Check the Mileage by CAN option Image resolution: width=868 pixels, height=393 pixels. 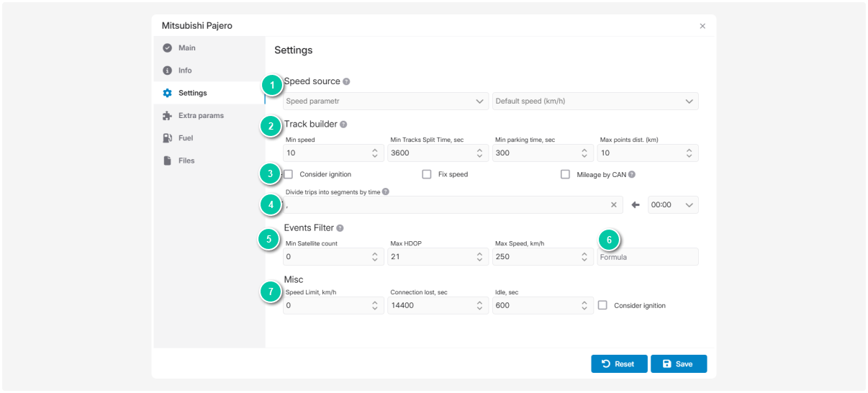point(566,174)
